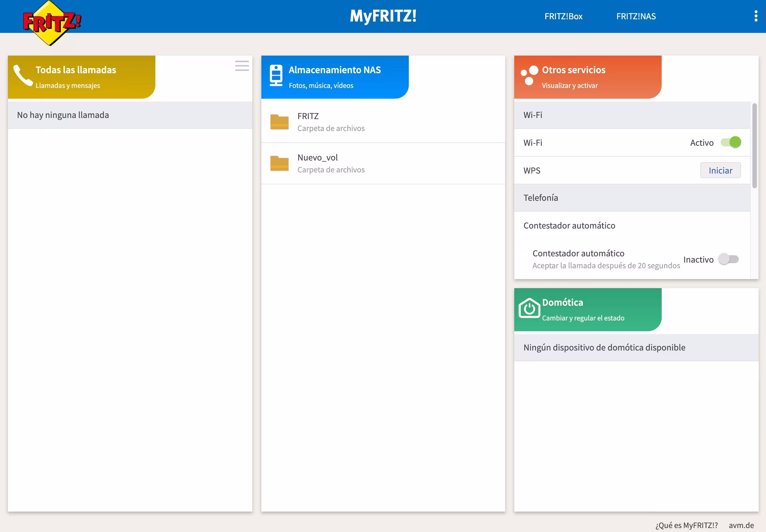Click 'Aceptar la llamada después de 20 segundos'
The image size is (766, 532).
(606, 265)
